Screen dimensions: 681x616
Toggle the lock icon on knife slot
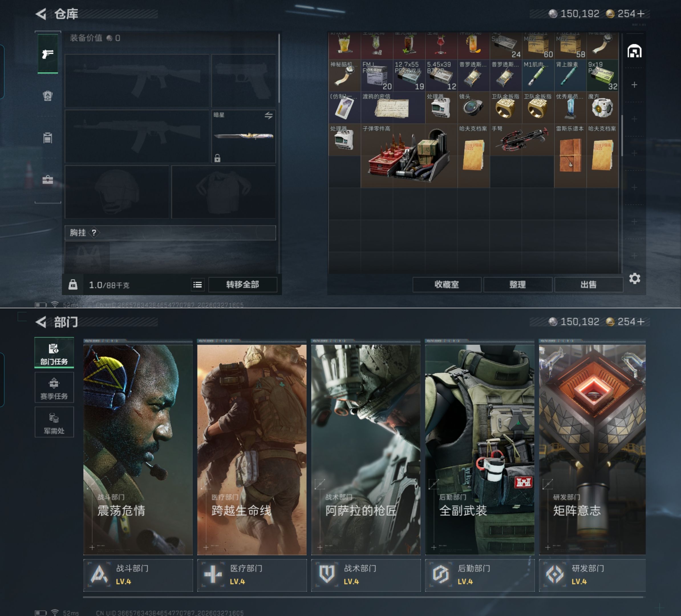click(x=217, y=158)
